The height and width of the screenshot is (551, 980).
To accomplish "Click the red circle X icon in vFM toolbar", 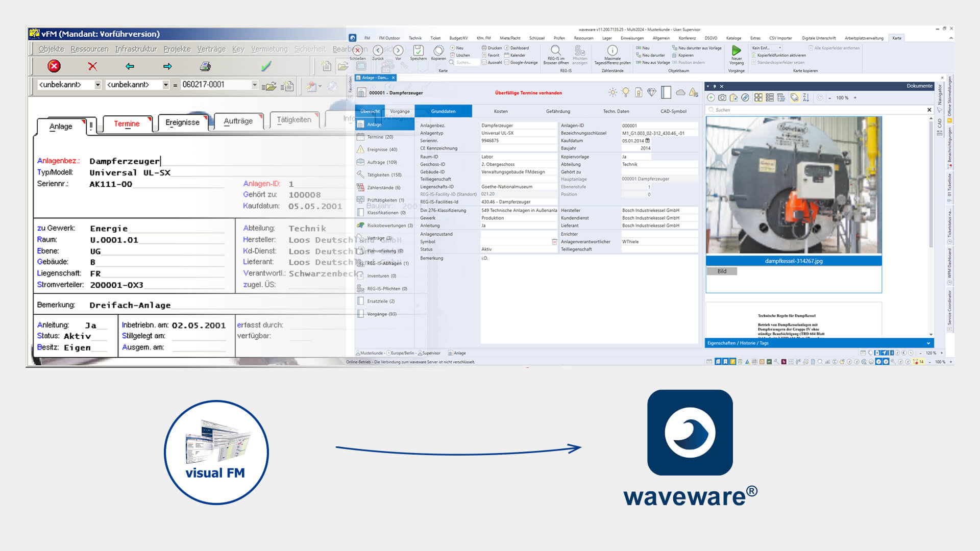I will [x=54, y=66].
